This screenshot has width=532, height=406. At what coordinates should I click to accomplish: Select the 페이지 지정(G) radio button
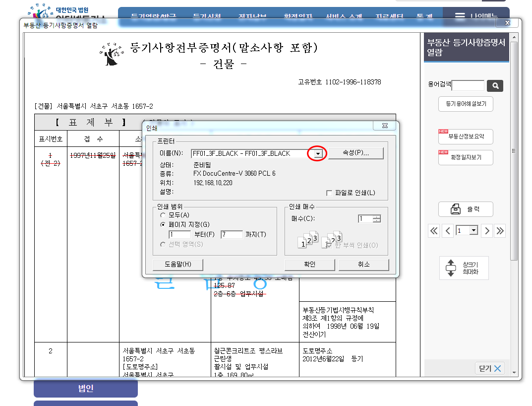tap(163, 224)
